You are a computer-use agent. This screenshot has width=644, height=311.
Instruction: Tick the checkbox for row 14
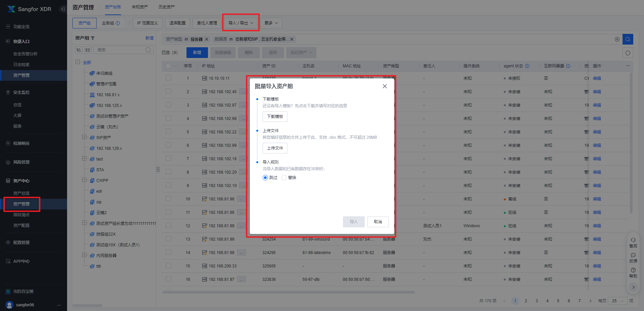point(168,252)
